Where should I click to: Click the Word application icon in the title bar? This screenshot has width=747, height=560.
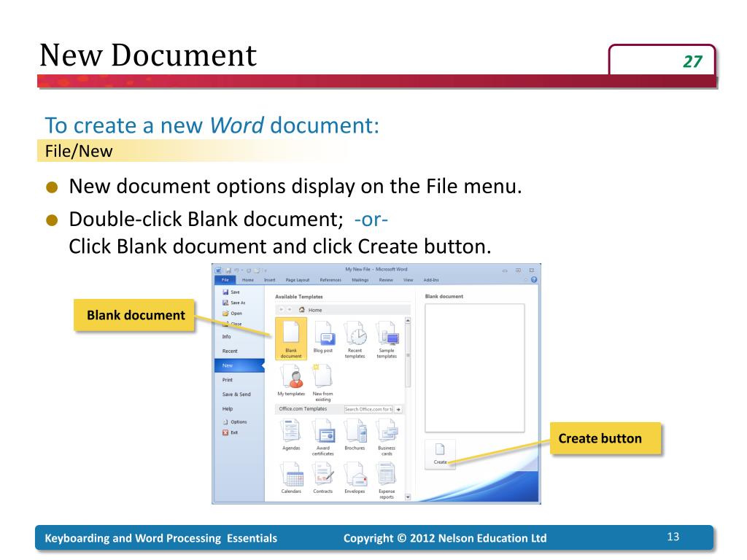coord(218,271)
